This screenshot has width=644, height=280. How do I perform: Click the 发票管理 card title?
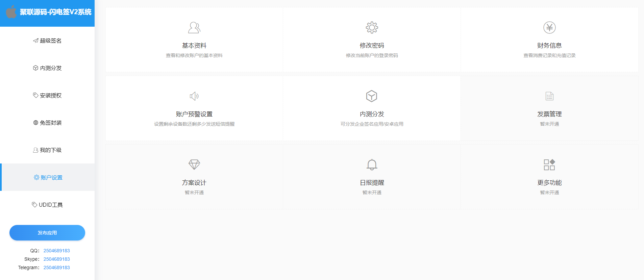[550, 114]
